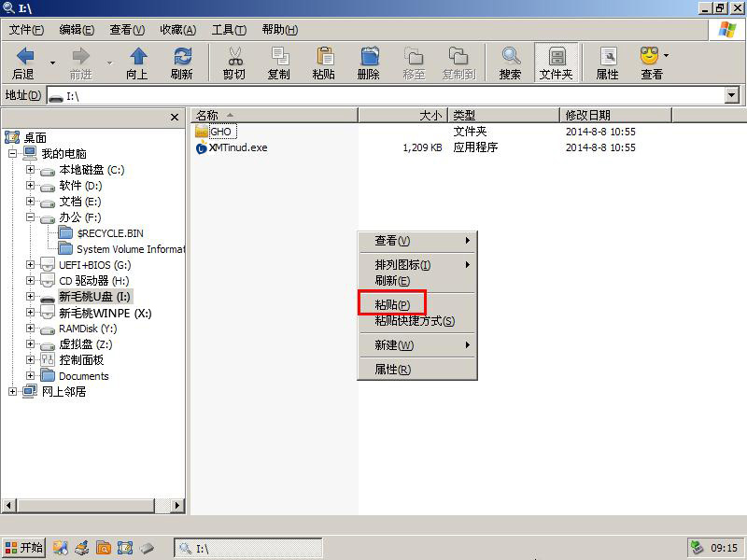Select System Volume Information folder

tap(131, 249)
